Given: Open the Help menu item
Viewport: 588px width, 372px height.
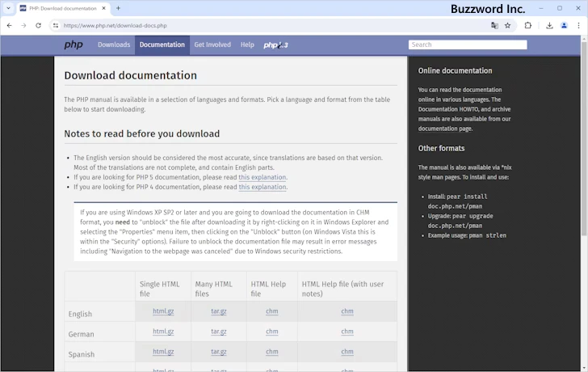Looking at the screenshot, I should [x=247, y=44].
